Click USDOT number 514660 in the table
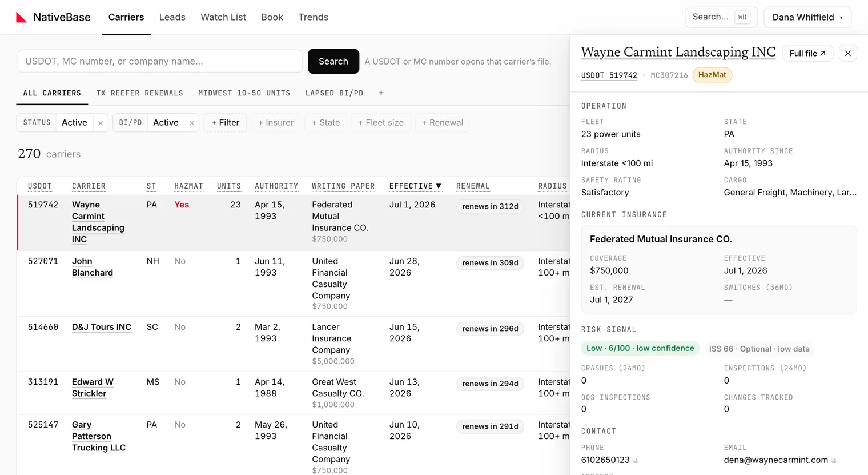 click(43, 327)
